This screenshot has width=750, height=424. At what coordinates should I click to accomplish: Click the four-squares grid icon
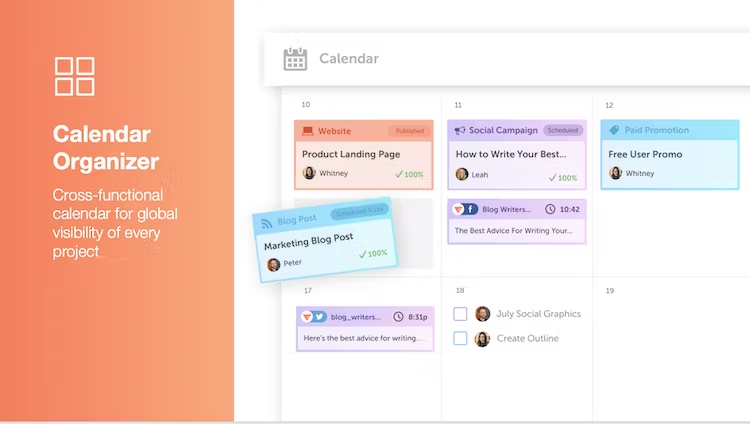[75, 77]
